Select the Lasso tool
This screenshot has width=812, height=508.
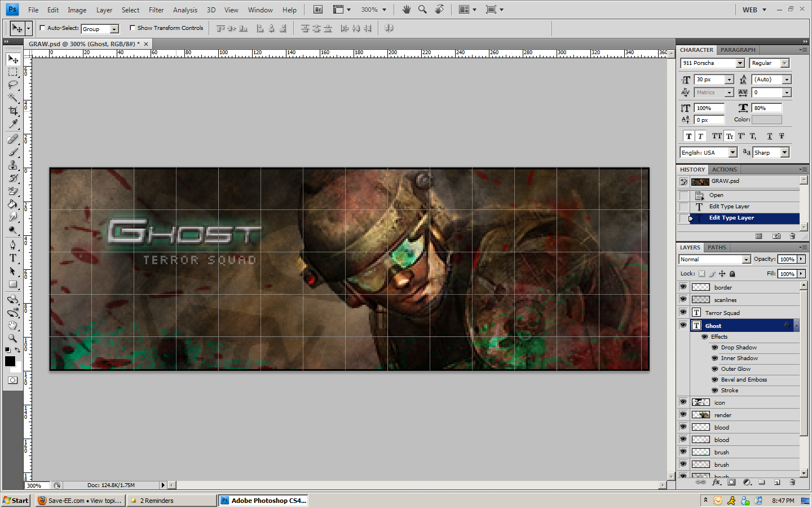click(13, 85)
